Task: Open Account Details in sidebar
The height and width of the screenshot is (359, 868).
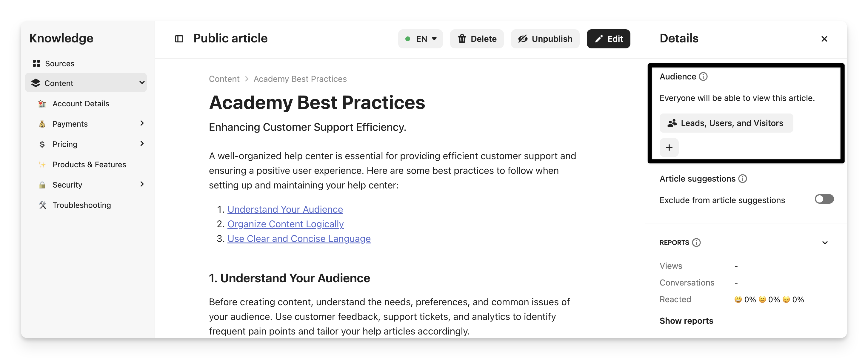Action: (x=81, y=103)
